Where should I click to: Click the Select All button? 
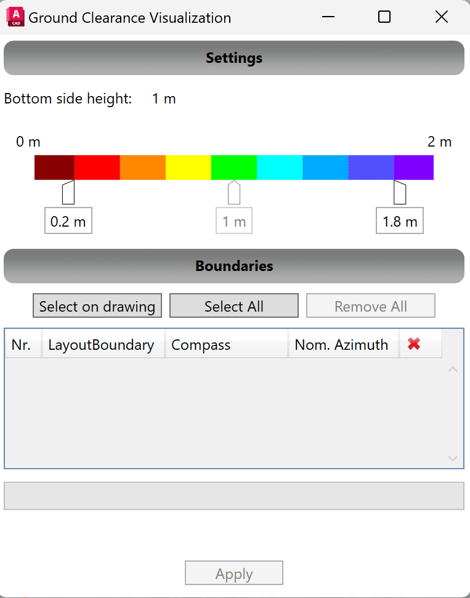coord(234,306)
